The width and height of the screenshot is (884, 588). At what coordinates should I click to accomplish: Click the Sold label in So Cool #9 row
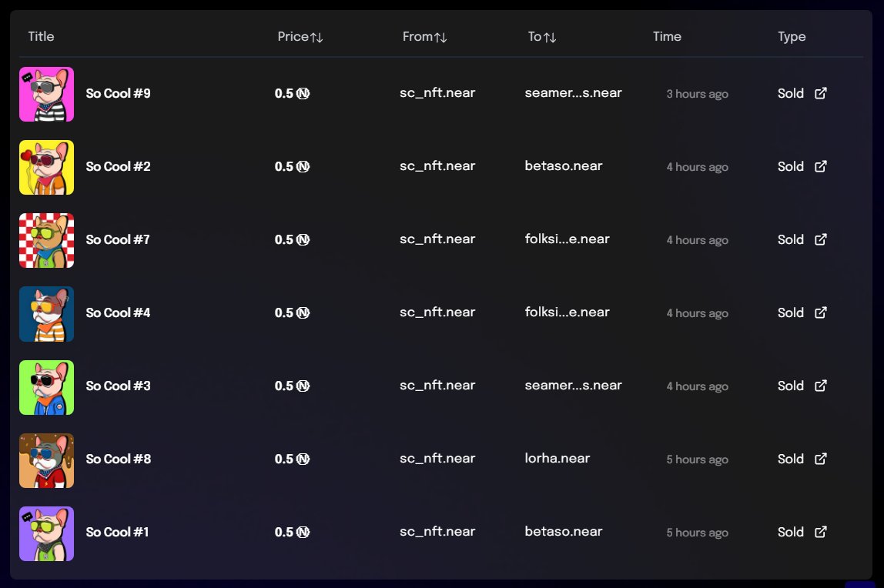click(790, 93)
